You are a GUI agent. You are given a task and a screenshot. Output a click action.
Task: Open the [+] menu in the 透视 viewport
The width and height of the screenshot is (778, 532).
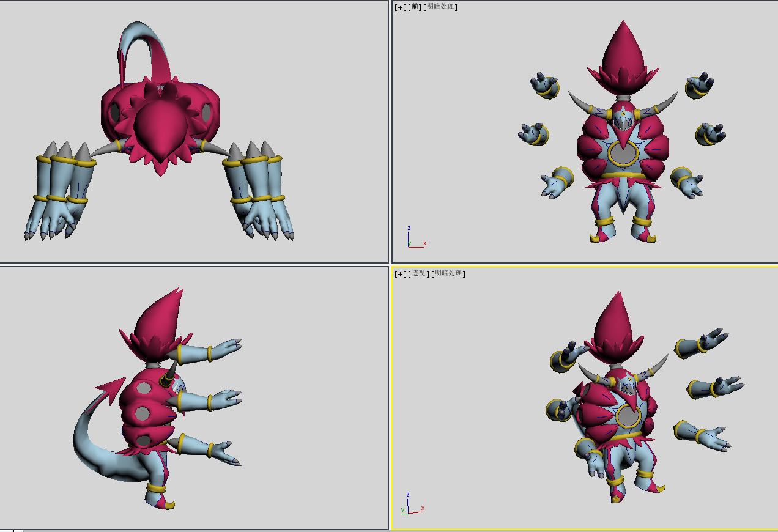pos(400,273)
